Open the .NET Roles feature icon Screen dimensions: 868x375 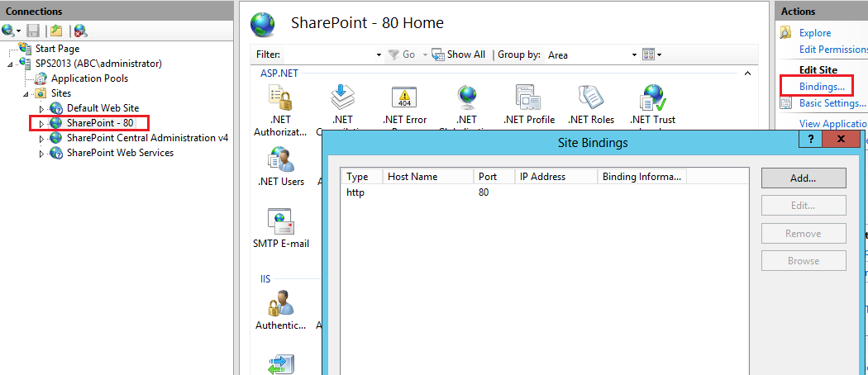(x=591, y=97)
